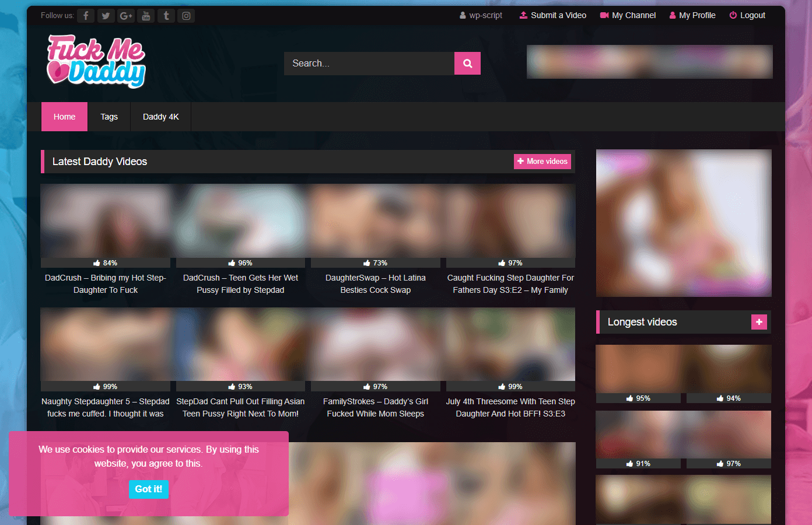Image resolution: width=812 pixels, height=525 pixels.
Task: Open the Google+ follow icon
Action: [x=126, y=16]
